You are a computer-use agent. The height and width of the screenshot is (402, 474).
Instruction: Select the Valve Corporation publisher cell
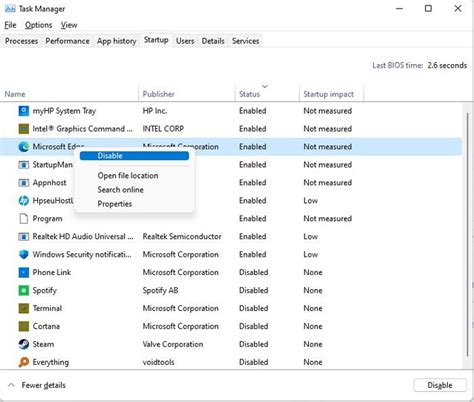173,344
